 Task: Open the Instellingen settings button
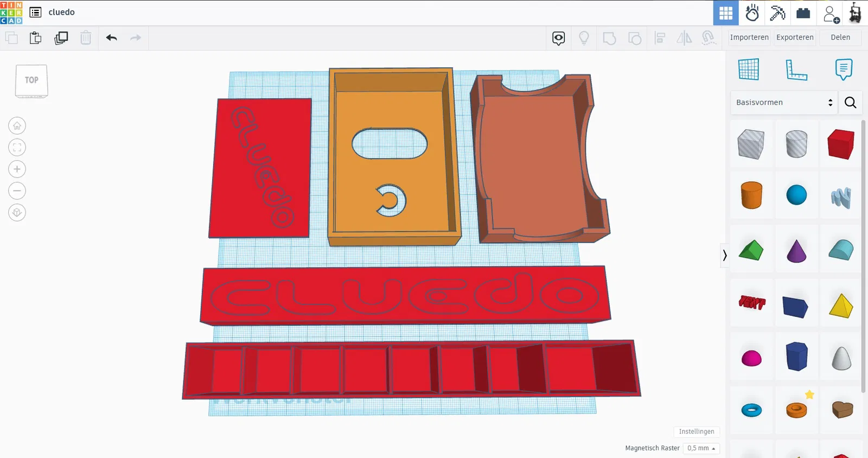(x=697, y=431)
